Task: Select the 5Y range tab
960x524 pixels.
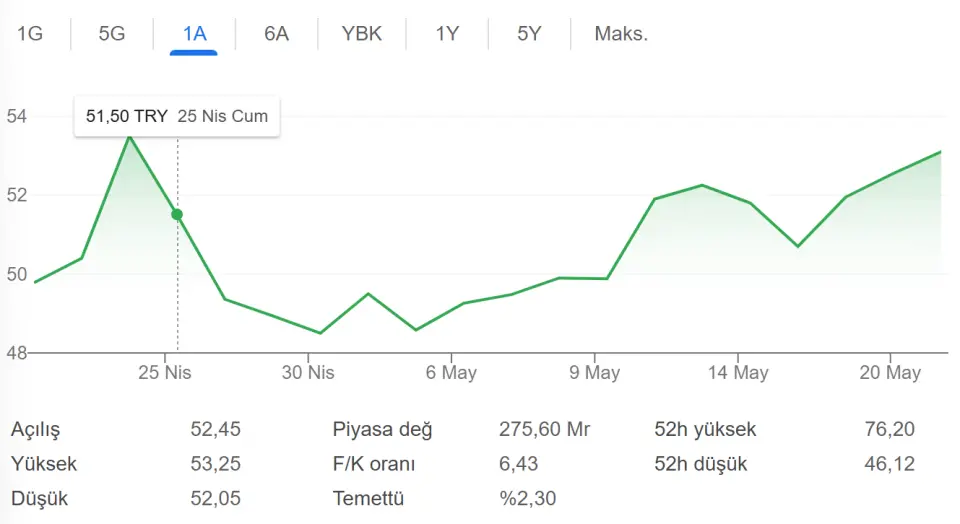Action: click(x=529, y=33)
